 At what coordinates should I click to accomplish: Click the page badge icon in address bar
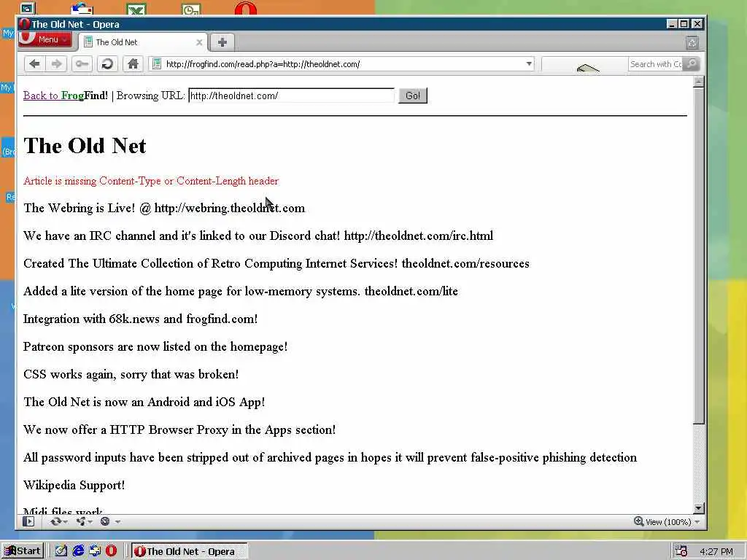coord(157,64)
